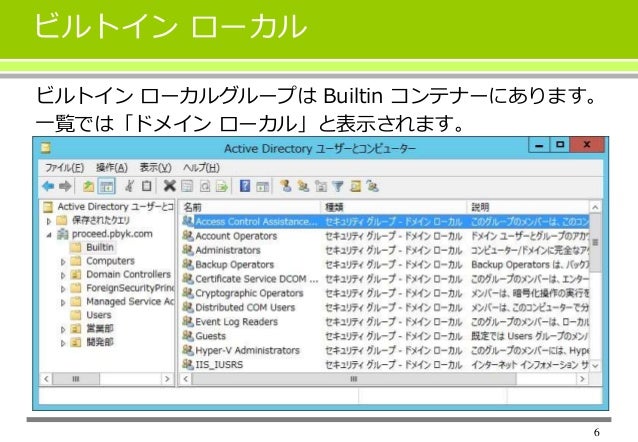Expand the 営業部 node arrow
The height and width of the screenshot is (442, 638).
(63, 329)
